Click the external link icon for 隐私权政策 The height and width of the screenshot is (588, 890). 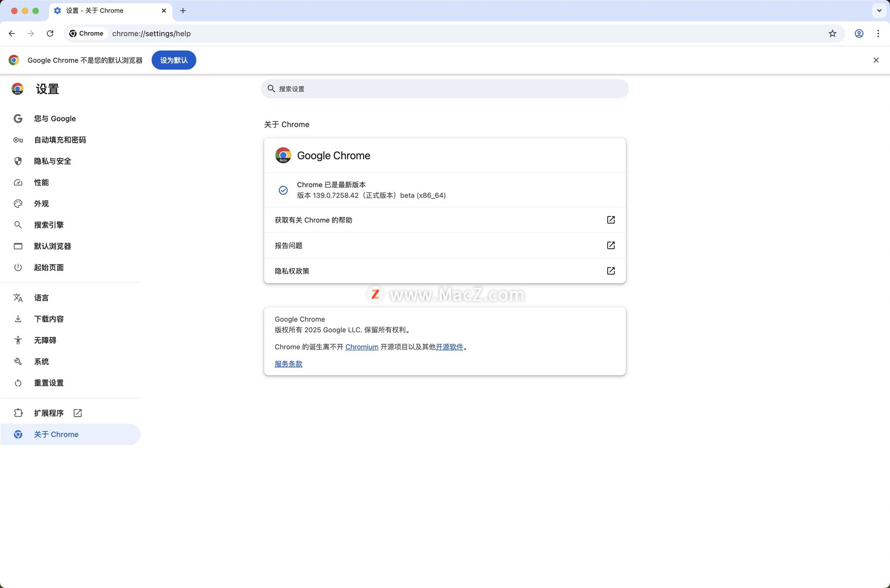point(611,271)
